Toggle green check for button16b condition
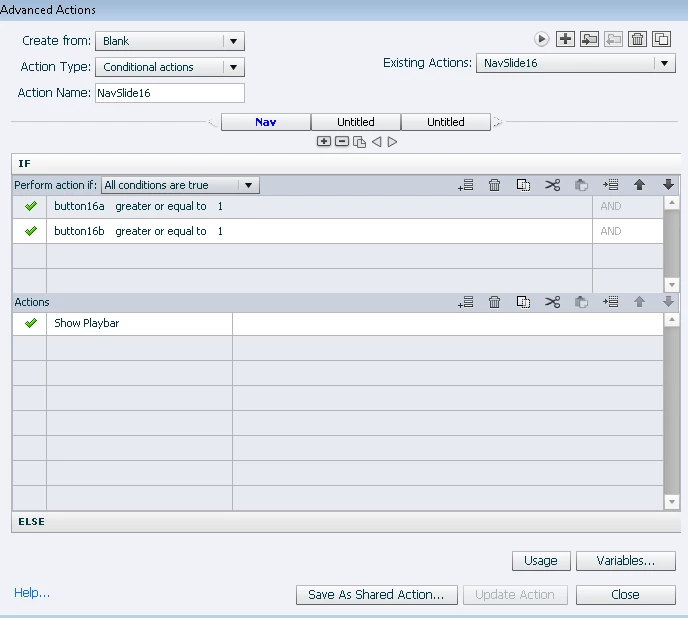The width and height of the screenshot is (688, 618). pos(31,231)
